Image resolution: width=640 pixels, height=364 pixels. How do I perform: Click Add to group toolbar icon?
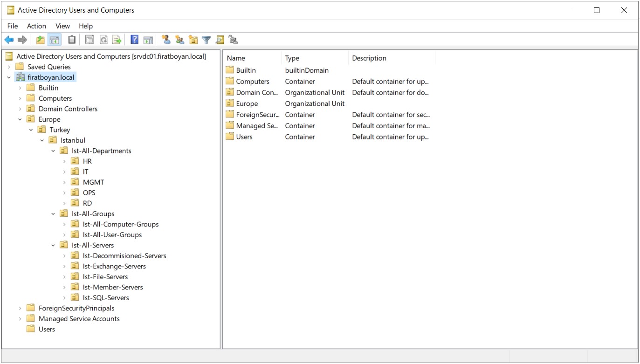click(x=234, y=40)
